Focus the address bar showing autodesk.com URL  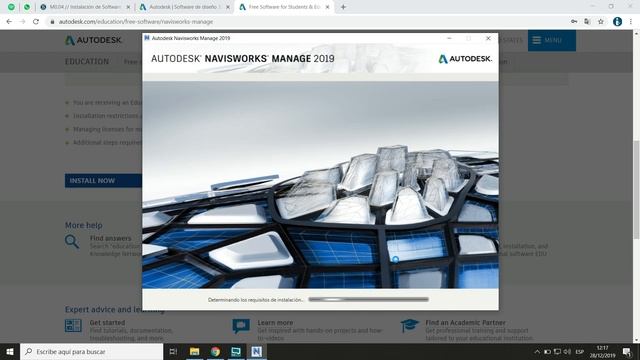pyautogui.click(x=306, y=22)
